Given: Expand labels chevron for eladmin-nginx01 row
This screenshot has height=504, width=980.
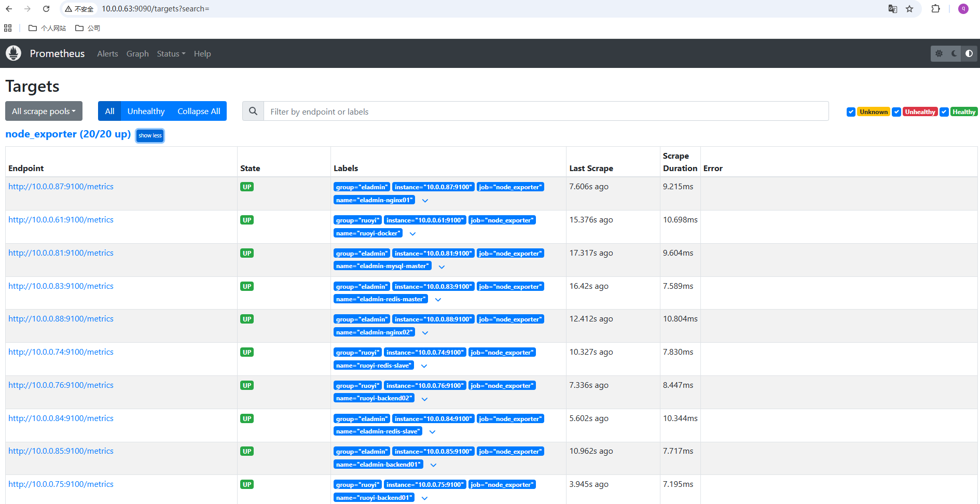Looking at the screenshot, I should pos(425,201).
